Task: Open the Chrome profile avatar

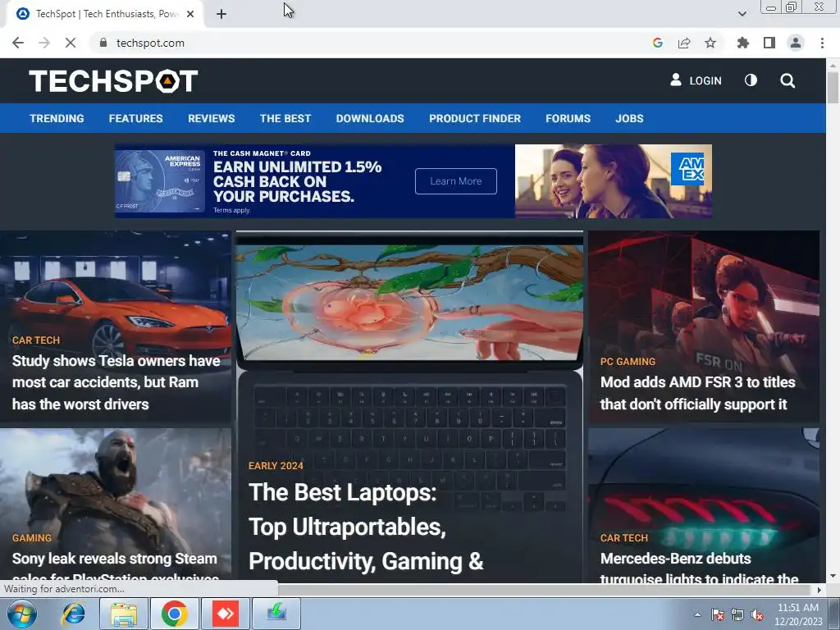Action: (x=796, y=43)
